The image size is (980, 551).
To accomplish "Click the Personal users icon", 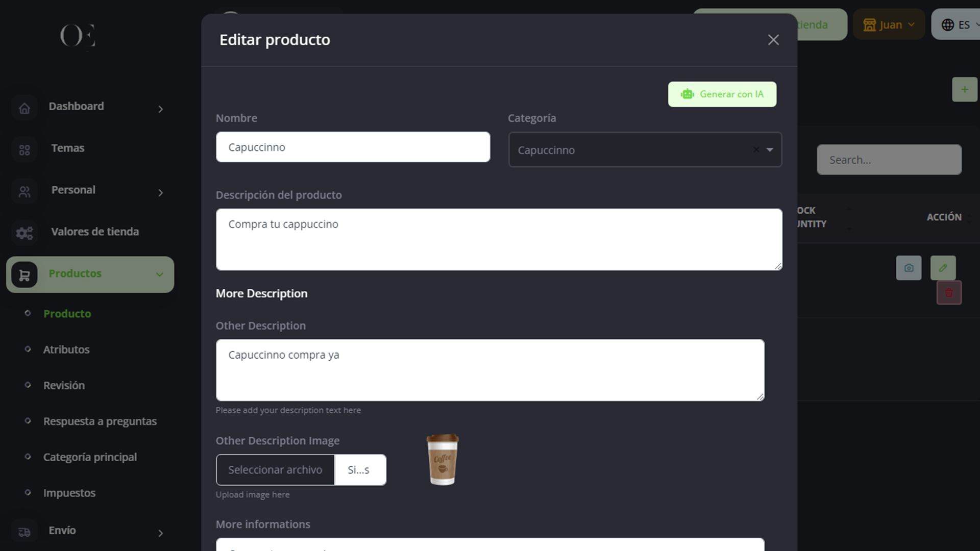I will [x=24, y=192].
